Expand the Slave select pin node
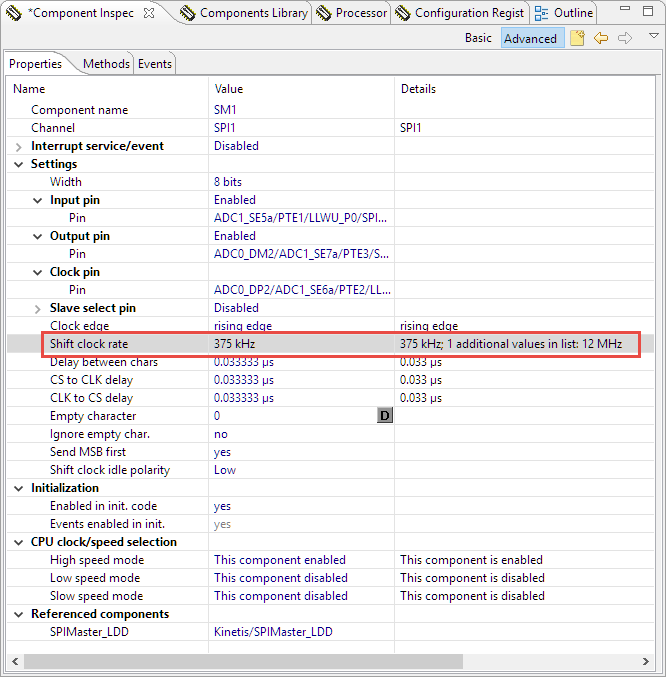The height and width of the screenshot is (677, 666). (38, 308)
